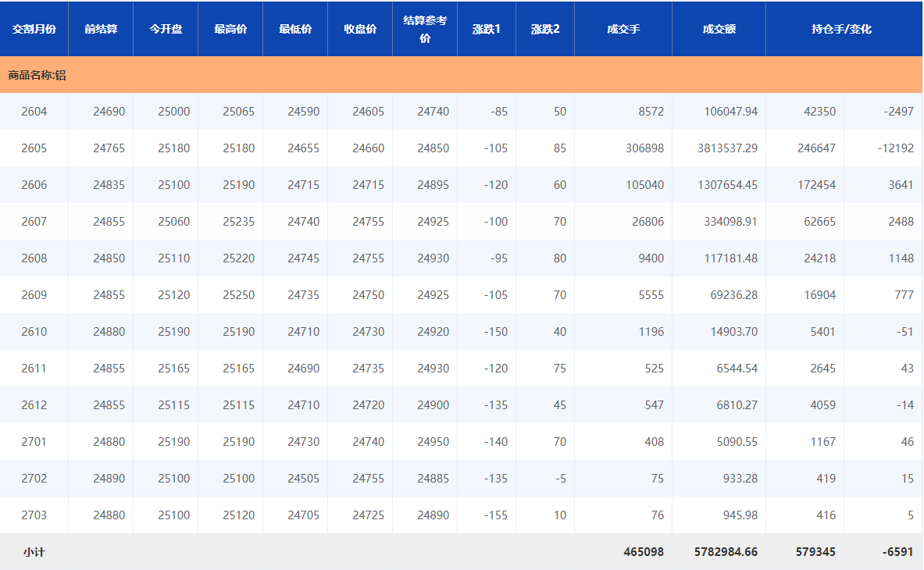This screenshot has width=924, height=570.
Task: Click the volume value 306898
Action: [644, 148]
